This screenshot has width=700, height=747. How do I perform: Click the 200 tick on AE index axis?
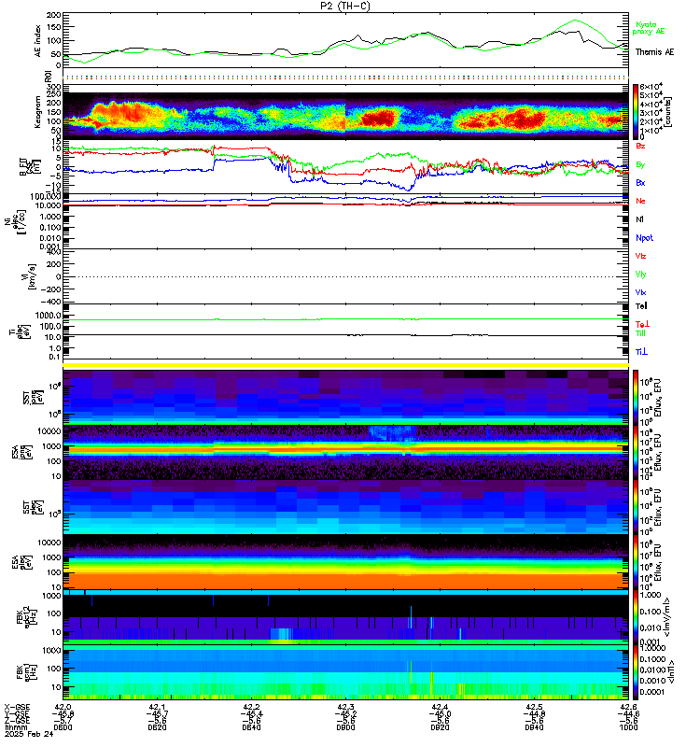[x=54, y=15]
